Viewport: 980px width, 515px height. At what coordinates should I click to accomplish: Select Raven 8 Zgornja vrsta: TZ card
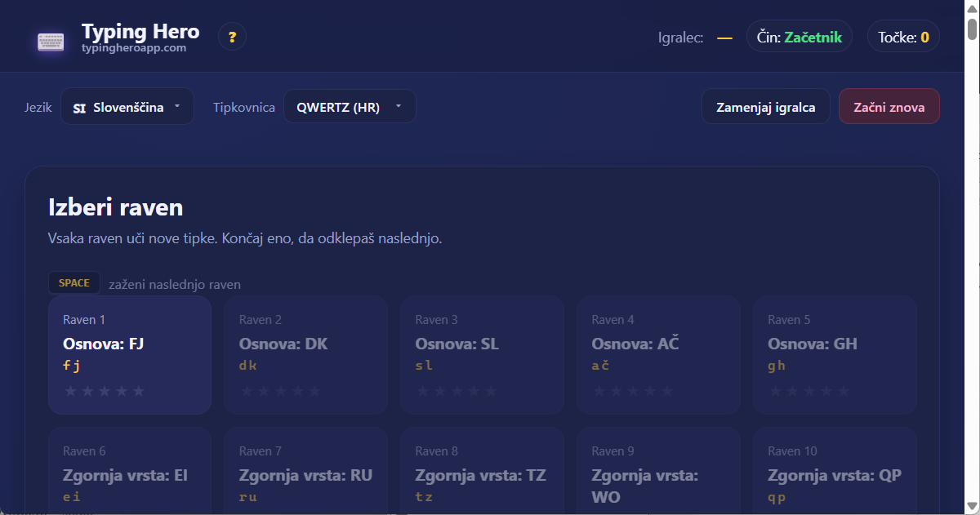[483, 471]
